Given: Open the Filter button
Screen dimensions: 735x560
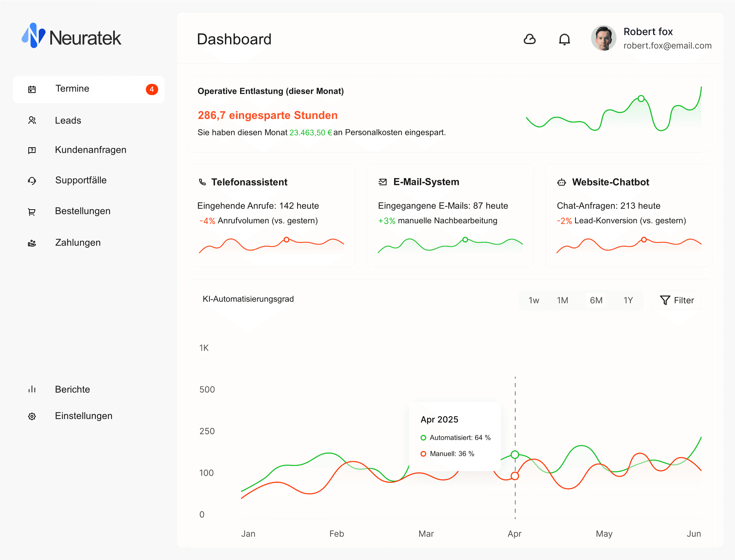Looking at the screenshot, I should click(677, 300).
